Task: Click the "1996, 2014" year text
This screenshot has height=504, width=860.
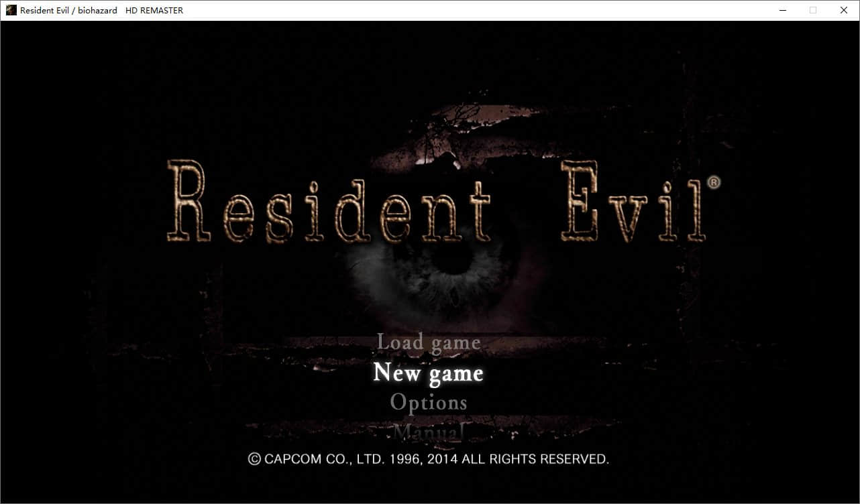Action: click(x=420, y=459)
